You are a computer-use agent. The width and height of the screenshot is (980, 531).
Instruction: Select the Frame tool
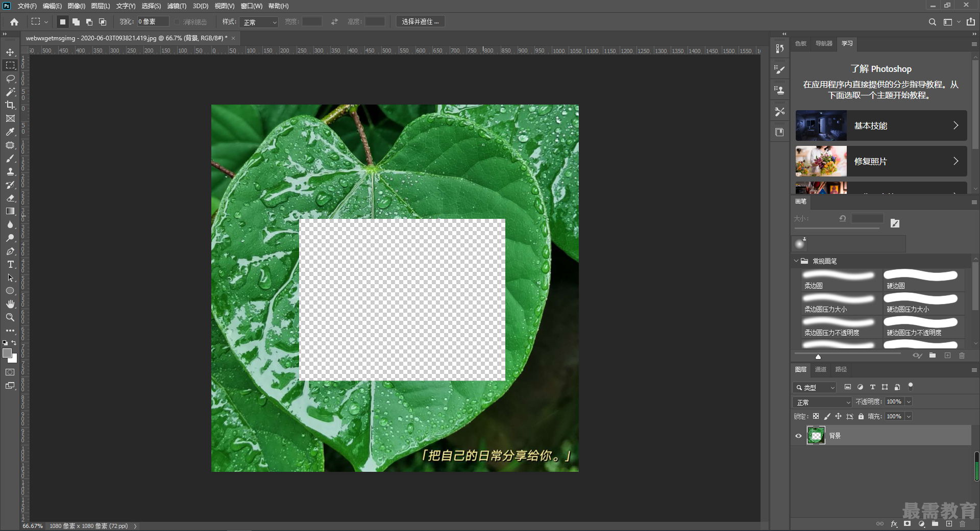click(10, 118)
